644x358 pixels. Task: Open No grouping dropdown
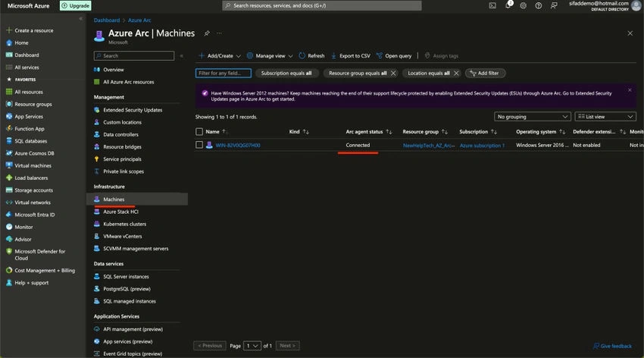coord(533,117)
